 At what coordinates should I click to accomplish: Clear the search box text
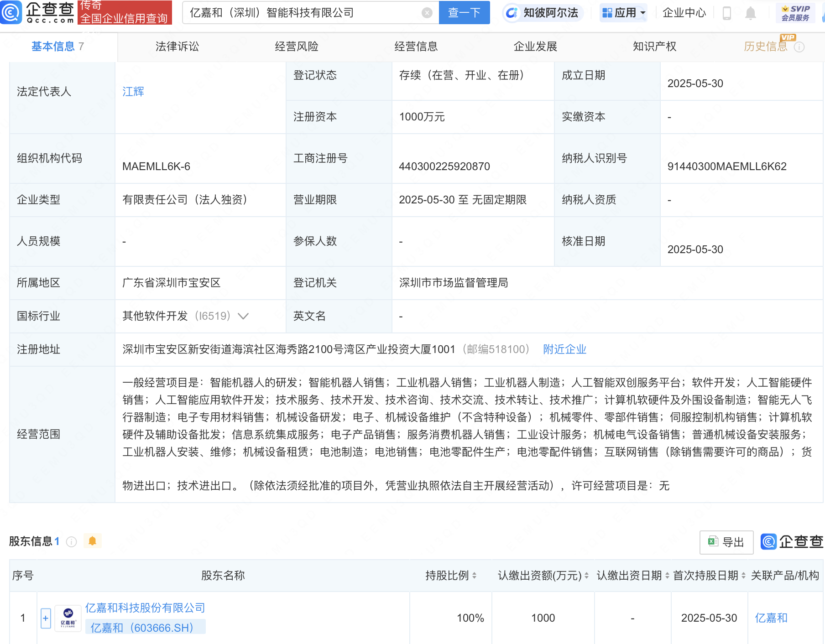click(427, 13)
